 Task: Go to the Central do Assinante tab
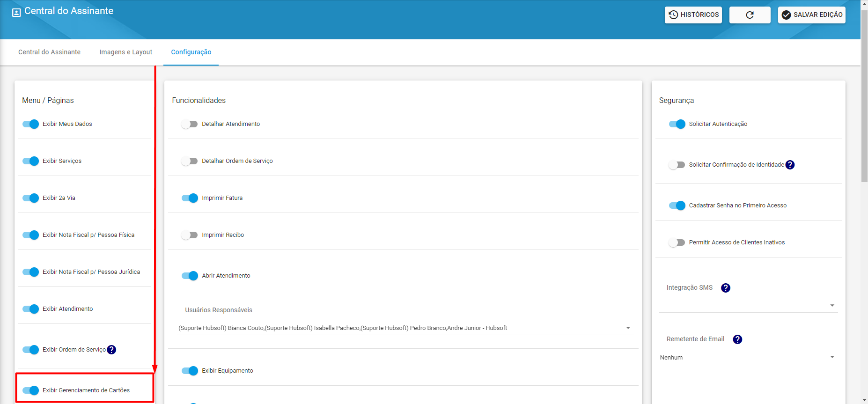point(49,52)
